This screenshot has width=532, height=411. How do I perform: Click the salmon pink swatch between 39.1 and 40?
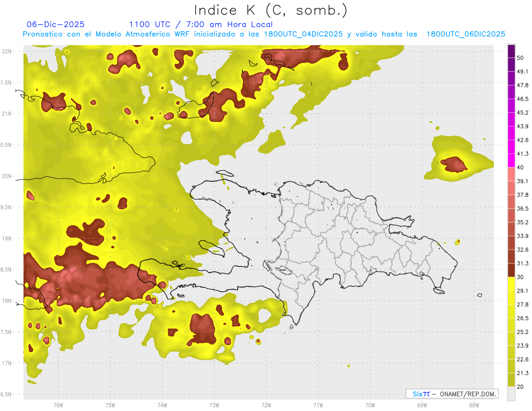511,174
